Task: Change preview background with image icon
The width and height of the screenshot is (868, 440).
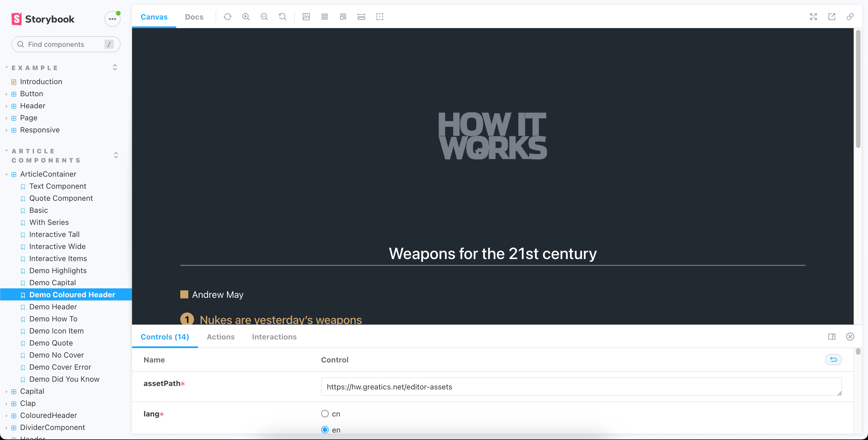Action: (306, 17)
